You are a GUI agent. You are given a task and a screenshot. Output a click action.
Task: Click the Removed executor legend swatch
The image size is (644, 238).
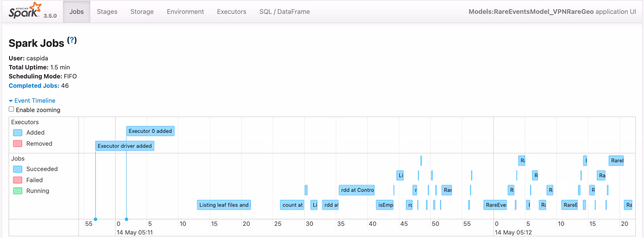(x=17, y=144)
